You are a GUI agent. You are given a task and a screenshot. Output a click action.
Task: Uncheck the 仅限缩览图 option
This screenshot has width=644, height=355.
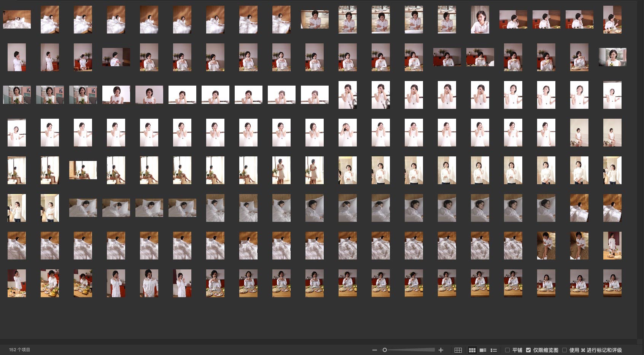(x=528, y=350)
